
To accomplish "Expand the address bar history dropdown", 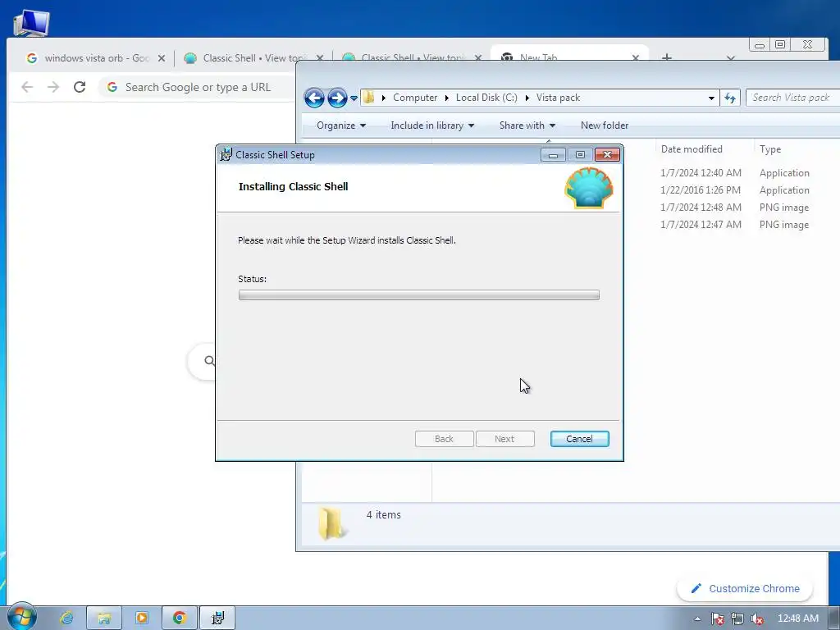I will pyautogui.click(x=711, y=98).
